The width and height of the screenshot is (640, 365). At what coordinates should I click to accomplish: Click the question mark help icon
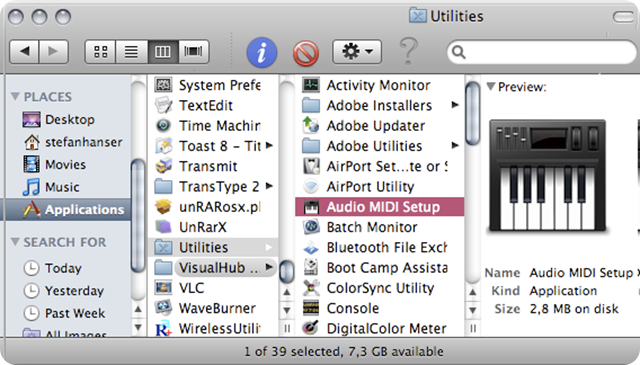(x=408, y=51)
